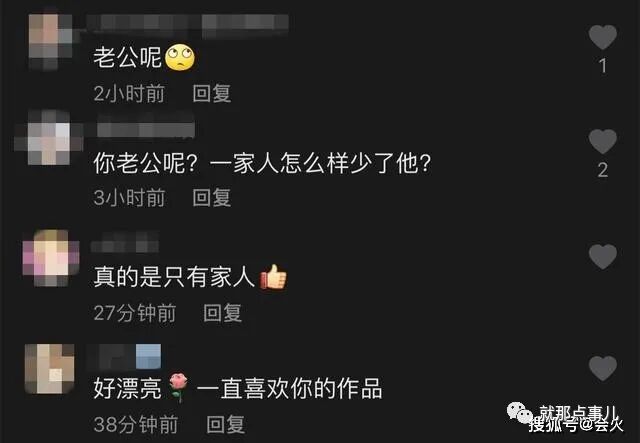This screenshot has width=640, height=443.
Task: View profile picture of the "真的是只有家人" commenter
Action: coord(51,258)
